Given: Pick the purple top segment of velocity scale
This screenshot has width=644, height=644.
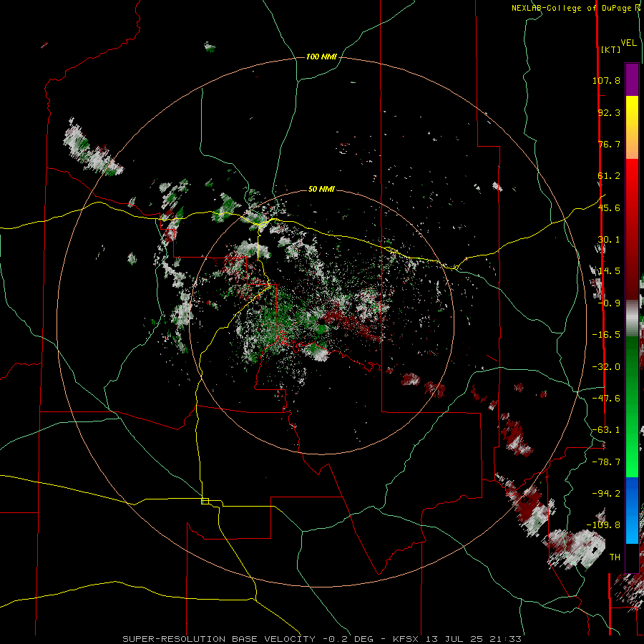Looking at the screenshot, I should coord(632,79).
